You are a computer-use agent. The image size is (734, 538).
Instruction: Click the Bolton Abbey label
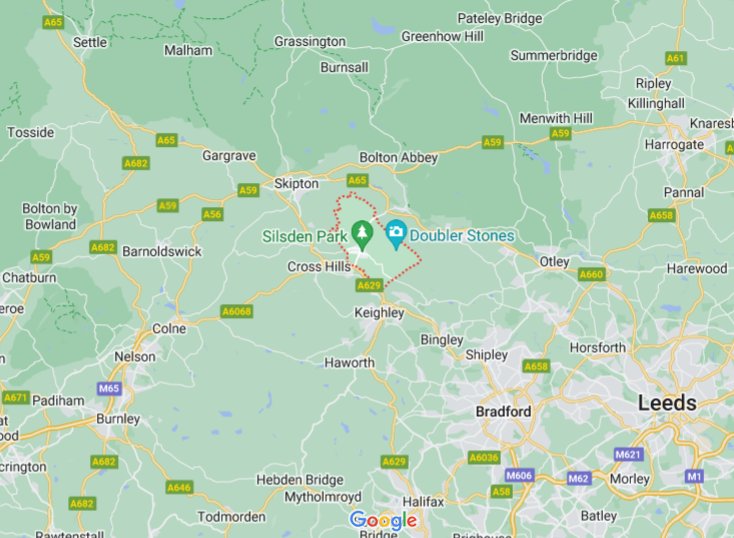[x=398, y=158]
